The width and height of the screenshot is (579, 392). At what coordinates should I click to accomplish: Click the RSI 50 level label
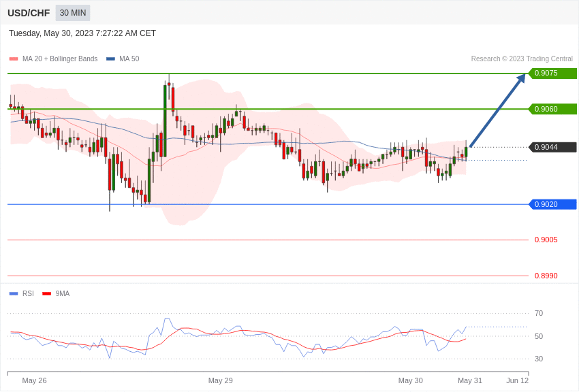point(539,336)
